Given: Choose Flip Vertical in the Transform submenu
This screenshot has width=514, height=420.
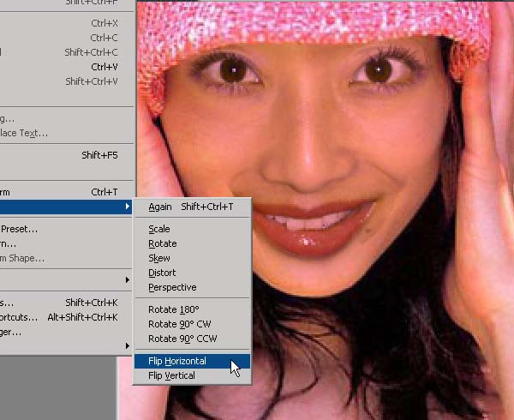Looking at the screenshot, I should (x=192, y=375).
